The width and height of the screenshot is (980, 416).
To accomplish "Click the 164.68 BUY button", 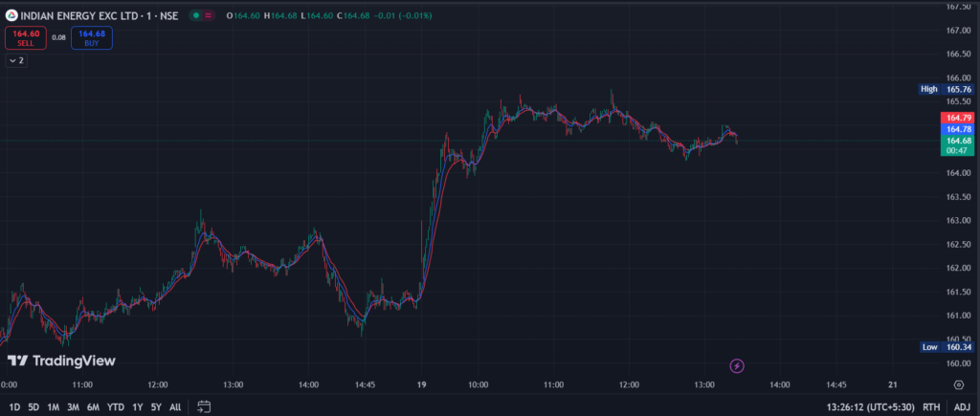I will tap(91, 38).
